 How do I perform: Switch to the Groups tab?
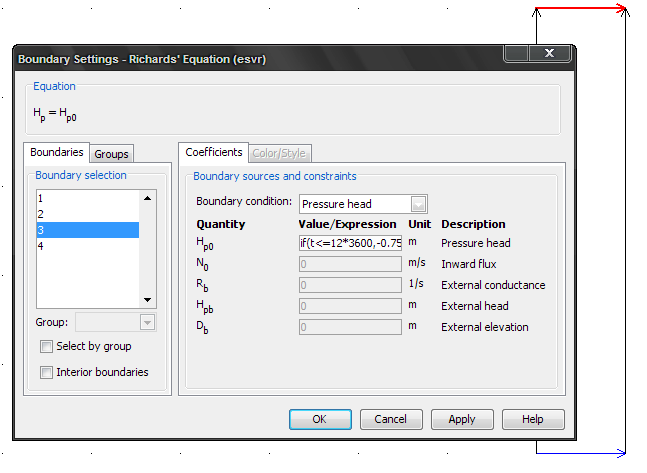[x=111, y=154]
